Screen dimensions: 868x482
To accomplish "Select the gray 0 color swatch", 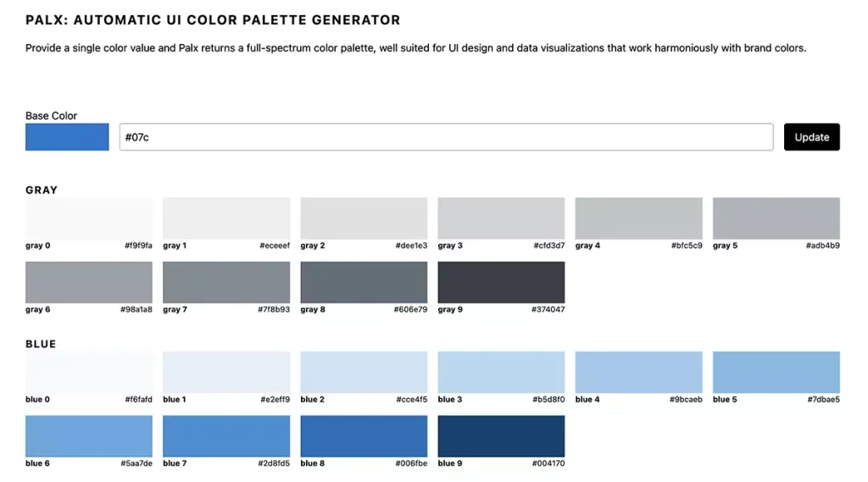I will click(89, 219).
